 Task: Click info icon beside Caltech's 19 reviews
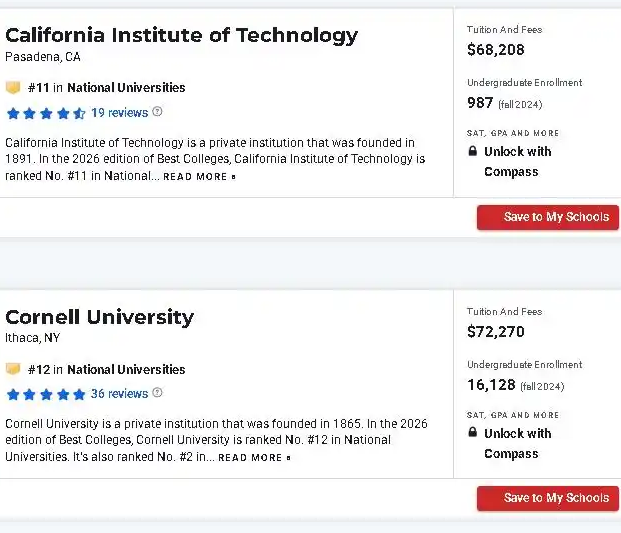click(157, 112)
